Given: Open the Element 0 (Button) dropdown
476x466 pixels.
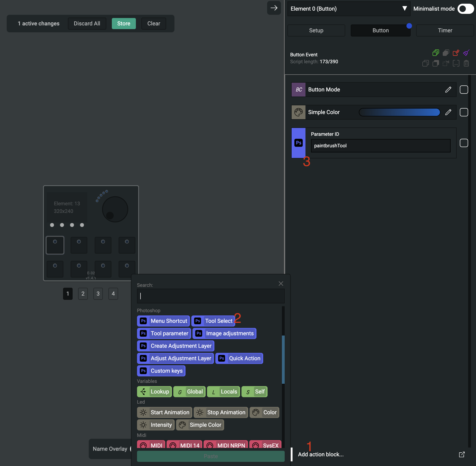Looking at the screenshot, I should click(348, 9).
